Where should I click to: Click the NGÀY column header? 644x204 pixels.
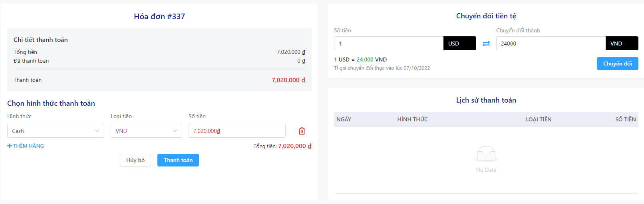344,119
